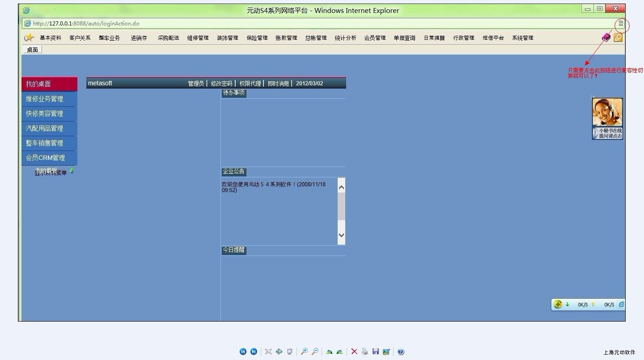This screenshot has height=360, width=644.
Task: Click the printer icon in viewer toolbar
Action: pyautogui.click(x=365, y=352)
